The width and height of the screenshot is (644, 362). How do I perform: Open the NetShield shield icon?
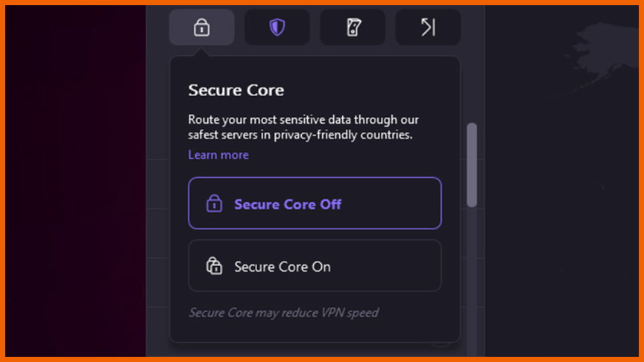click(277, 27)
